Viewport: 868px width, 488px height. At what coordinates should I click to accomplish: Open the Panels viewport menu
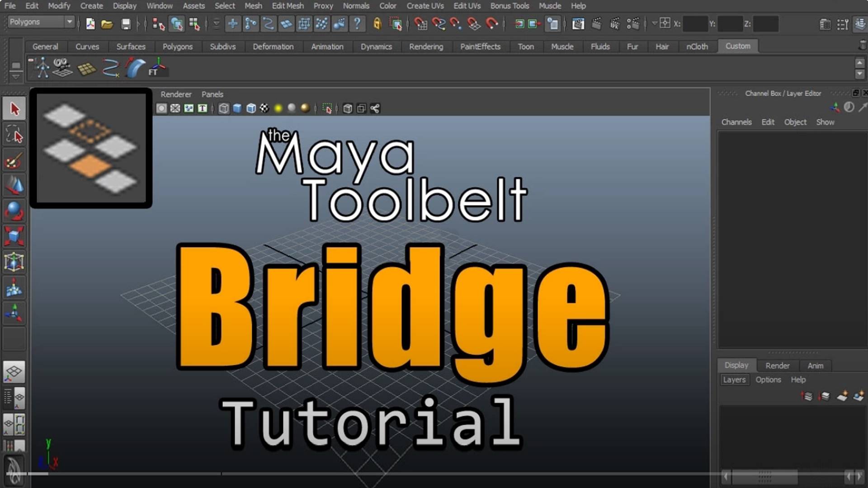212,94
